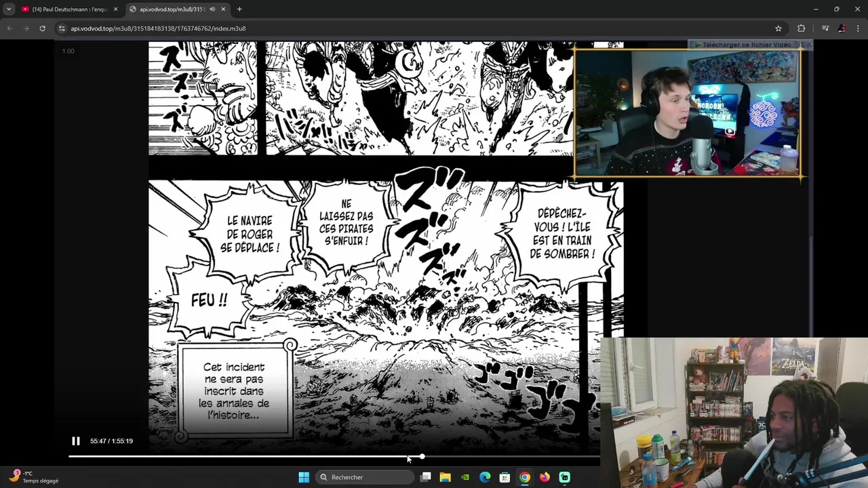Close the api.vodvod.top tab
Image resolution: width=868 pixels, height=488 pixels.
(223, 9)
